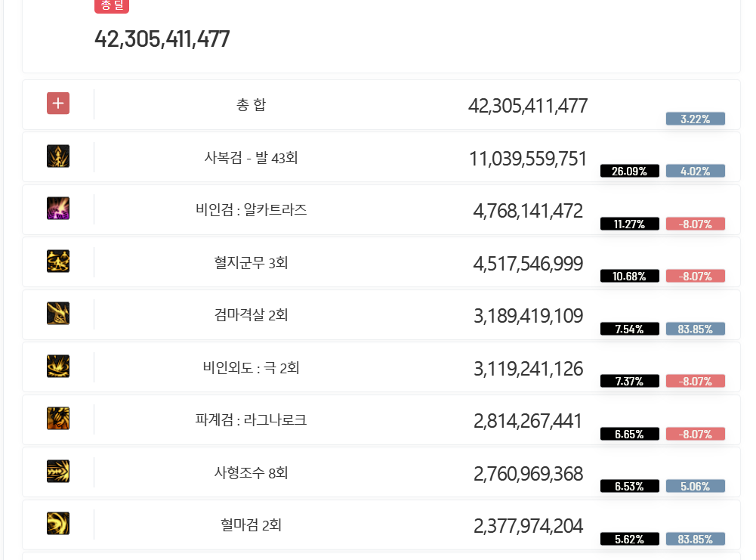Click the 사복검 - 발 skill icon

[58, 156]
